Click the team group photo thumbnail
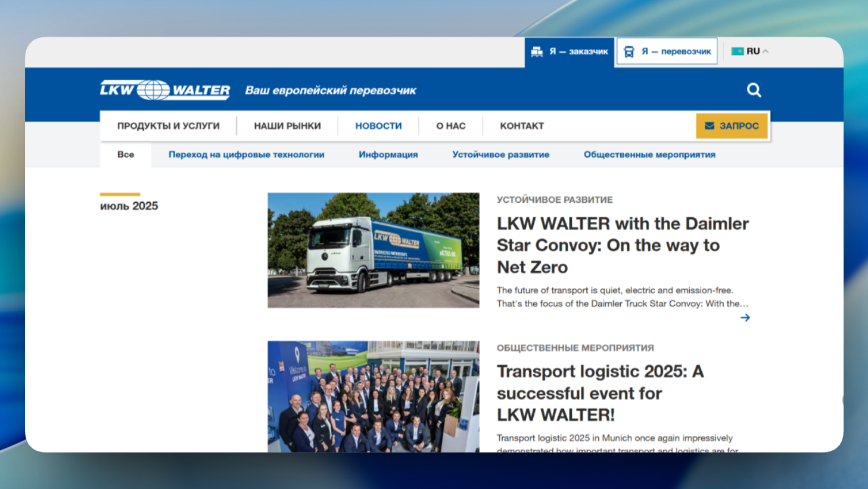The height and width of the screenshot is (489, 868). pos(374,397)
